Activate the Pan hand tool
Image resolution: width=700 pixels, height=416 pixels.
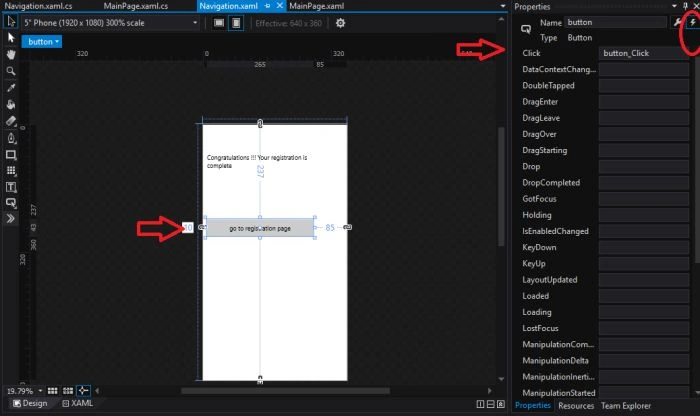click(11, 54)
